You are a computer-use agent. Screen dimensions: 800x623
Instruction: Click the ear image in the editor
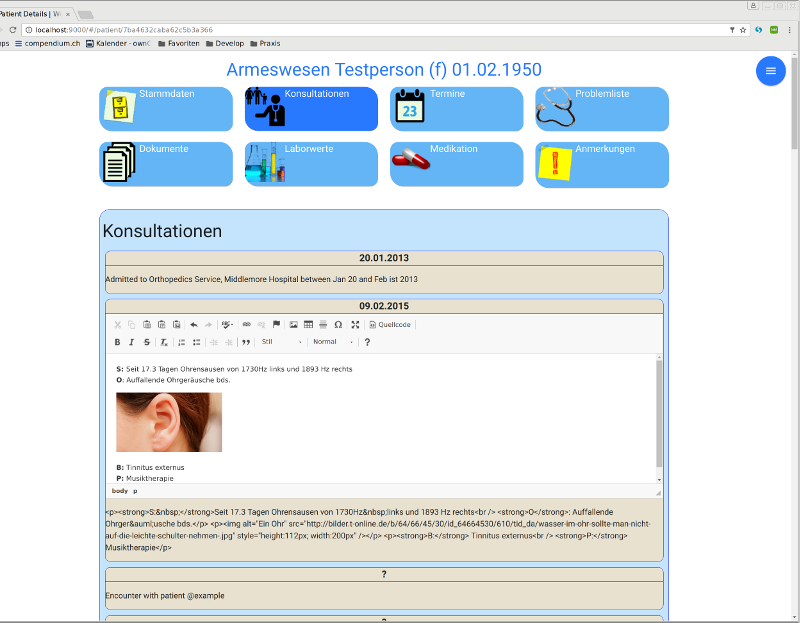169,422
